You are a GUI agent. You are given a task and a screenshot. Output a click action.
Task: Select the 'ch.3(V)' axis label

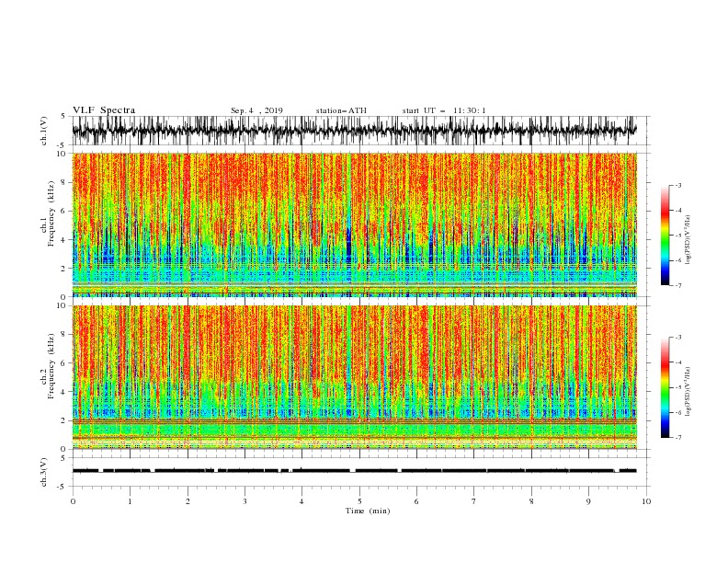click(44, 472)
